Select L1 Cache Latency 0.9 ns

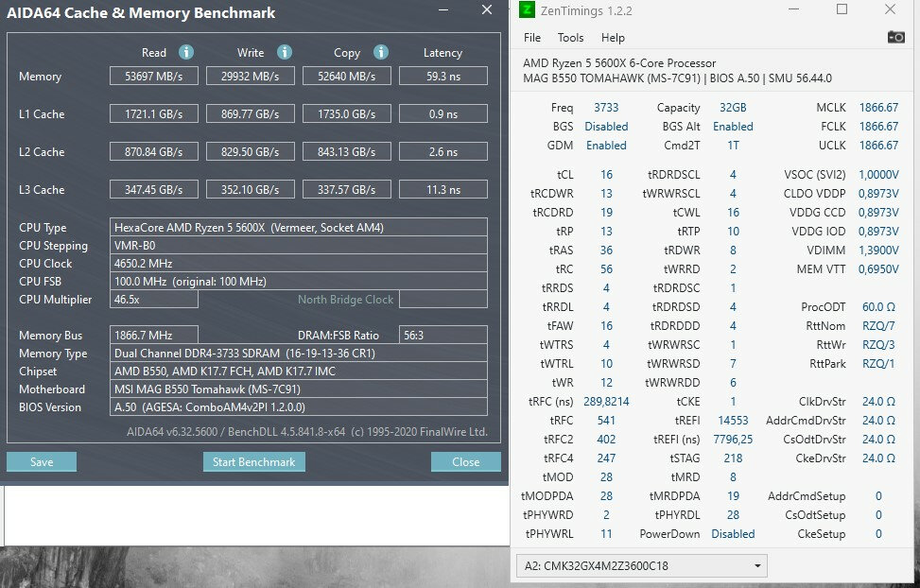coord(443,113)
